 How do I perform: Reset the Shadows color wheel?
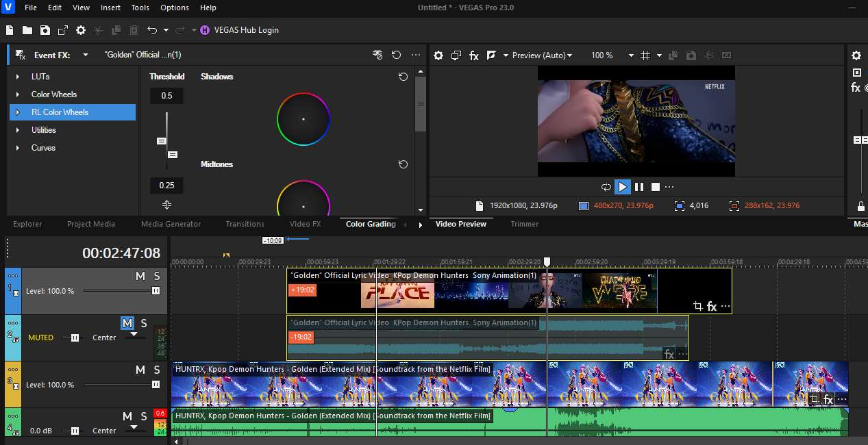click(x=403, y=77)
